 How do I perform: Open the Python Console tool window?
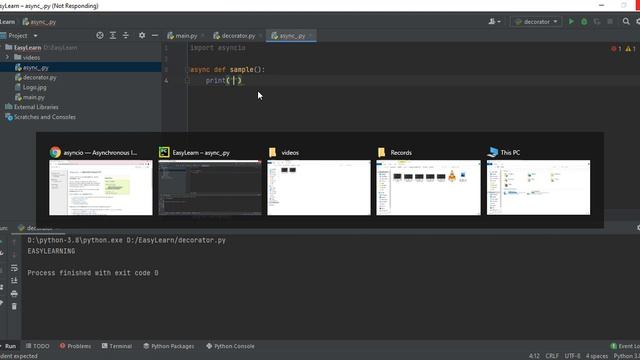(230, 346)
